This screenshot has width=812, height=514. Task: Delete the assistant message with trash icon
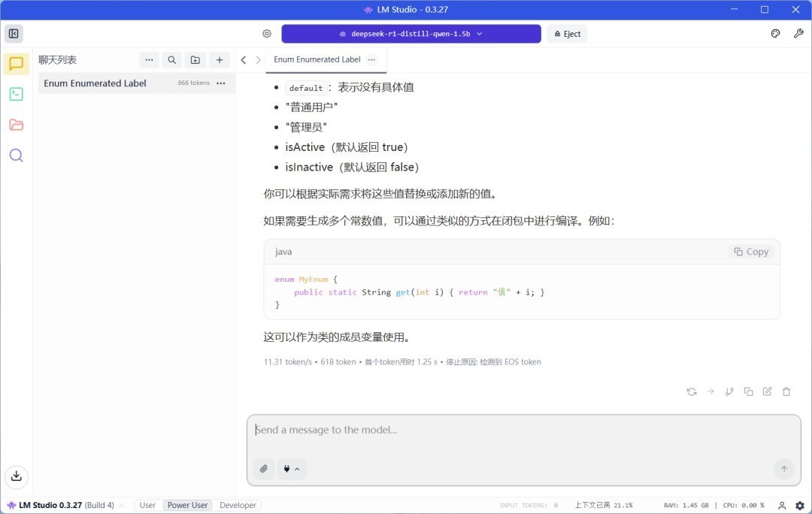[786, 392]
